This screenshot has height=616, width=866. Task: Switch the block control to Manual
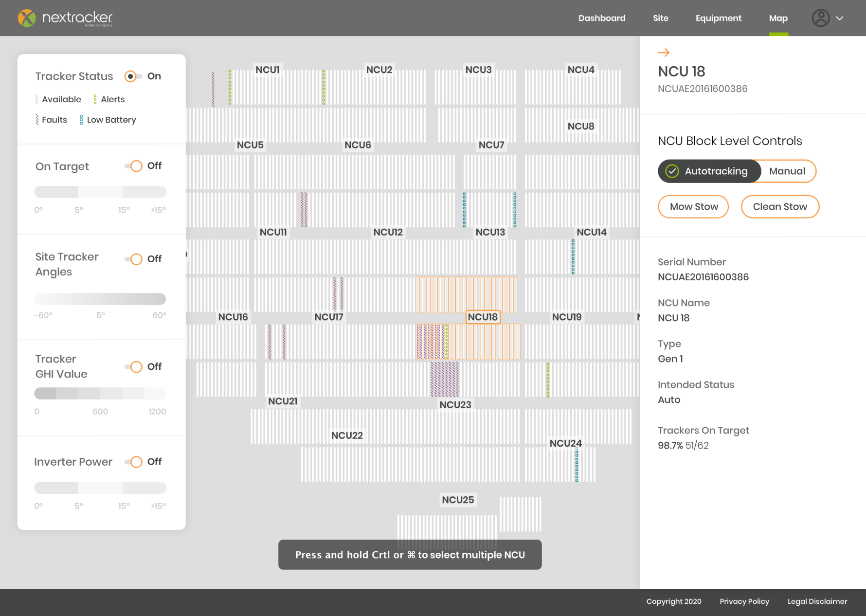coord(787,171)
